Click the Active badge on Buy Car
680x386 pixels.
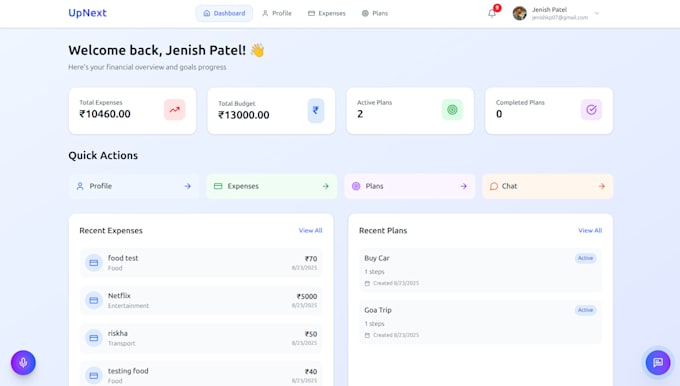pyautogui.click(x=585, y=258)
